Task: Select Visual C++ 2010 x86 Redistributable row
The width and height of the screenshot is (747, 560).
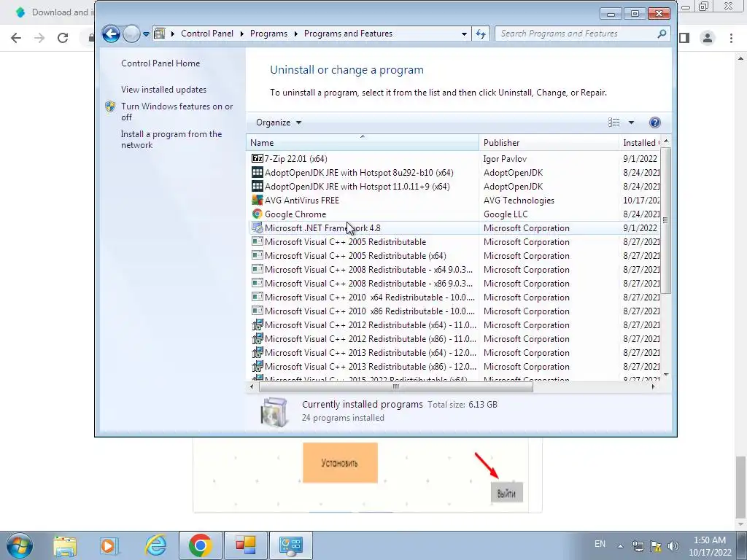Action: click(455, 311)
